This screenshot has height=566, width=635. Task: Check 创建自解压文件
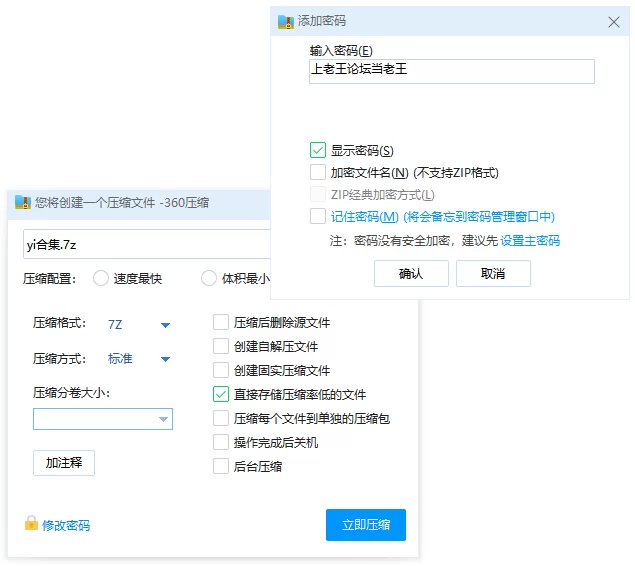click(x=221, y=347)
